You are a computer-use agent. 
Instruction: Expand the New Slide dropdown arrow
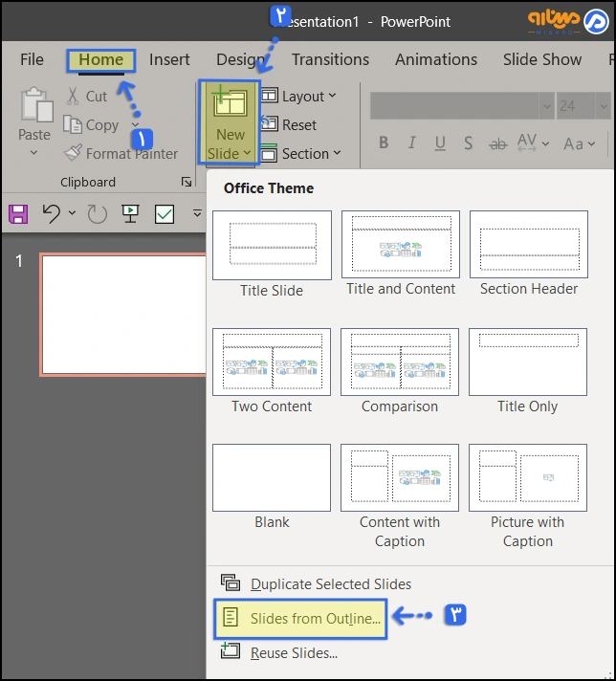point(247,153)
